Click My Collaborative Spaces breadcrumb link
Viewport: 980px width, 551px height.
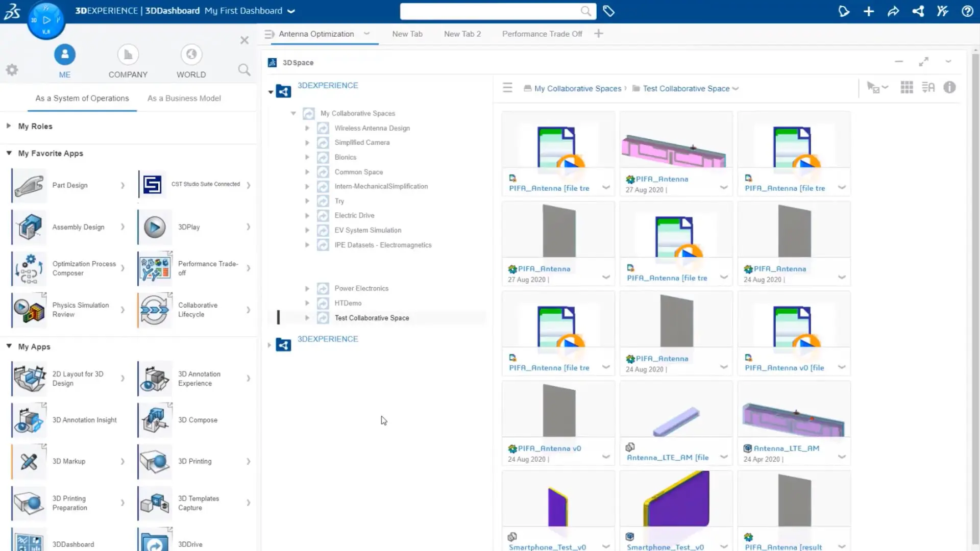point(578,89)
